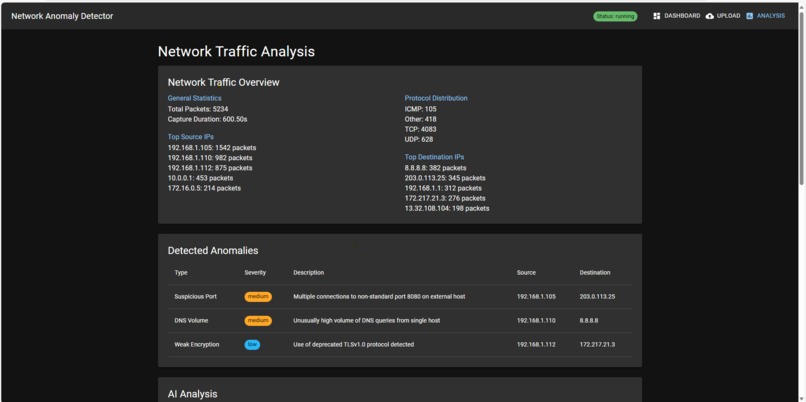Click the 'Type' column header
This screenshot has width=806, height=402.
click(181, 272)
